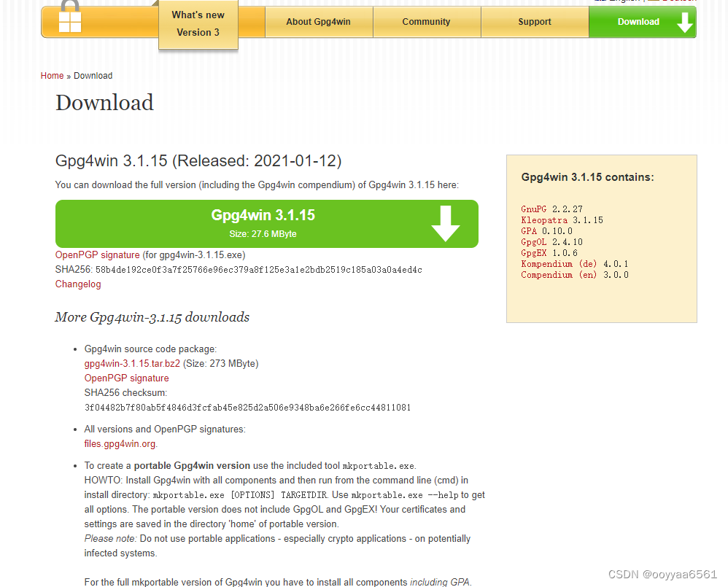Click the 'Gpg4win 3.1.15 contains:' heading
Screen dimensions: 728x587
[587, 177]
